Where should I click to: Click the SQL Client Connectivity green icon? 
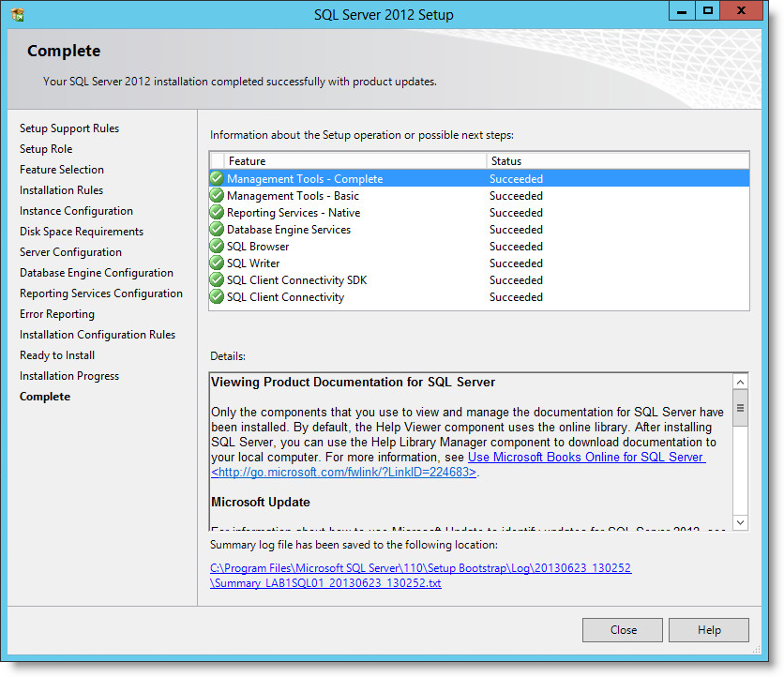coord(217,296)
